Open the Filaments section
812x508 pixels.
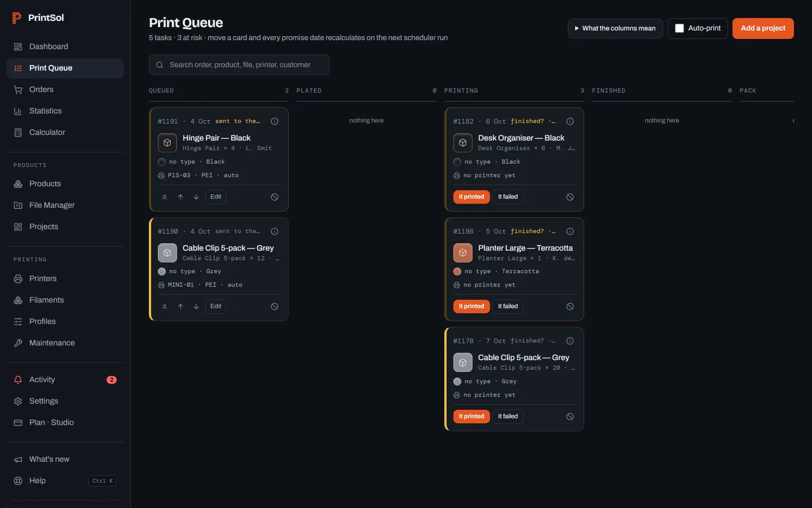point(65,300)
